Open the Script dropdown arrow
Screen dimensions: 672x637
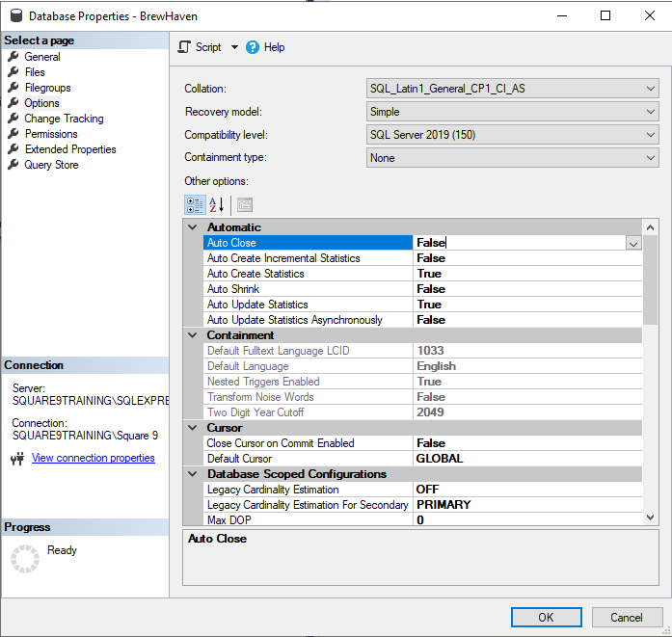tap(234, 47)
